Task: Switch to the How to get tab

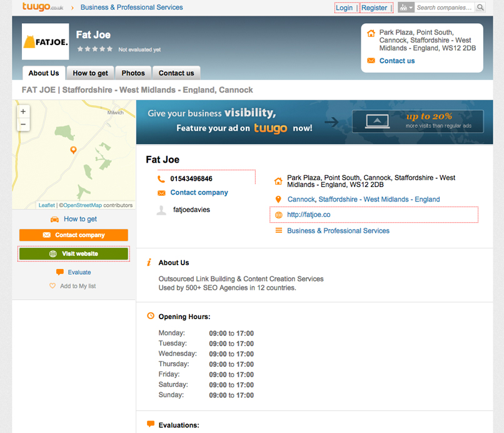Action: pos(90,73)
